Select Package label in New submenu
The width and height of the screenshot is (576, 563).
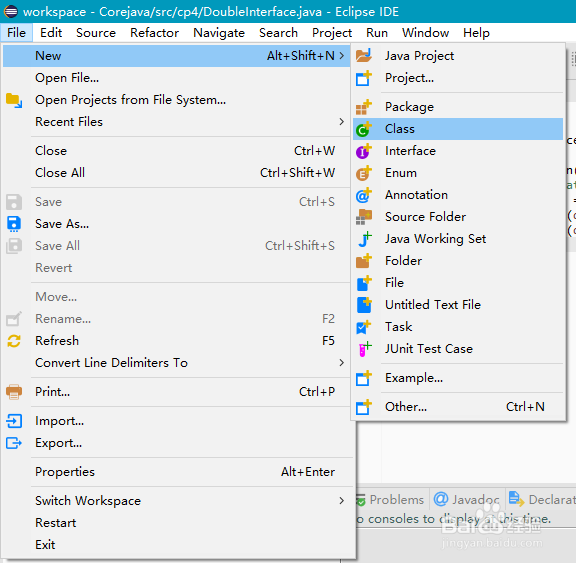coord(410,107)
